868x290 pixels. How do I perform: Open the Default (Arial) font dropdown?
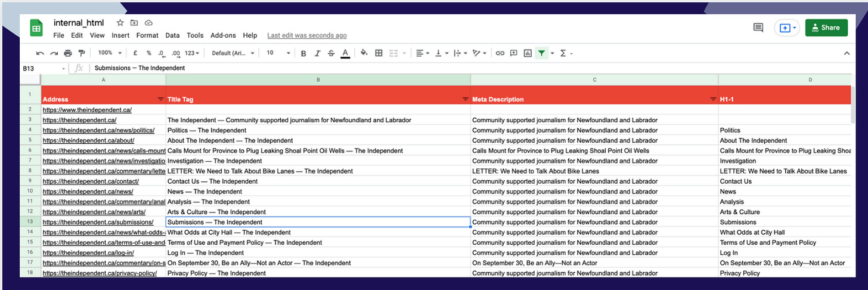click(233, 53)
